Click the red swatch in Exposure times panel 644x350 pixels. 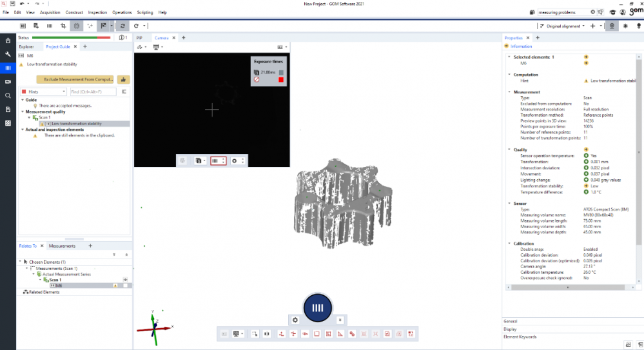point(281,80)
